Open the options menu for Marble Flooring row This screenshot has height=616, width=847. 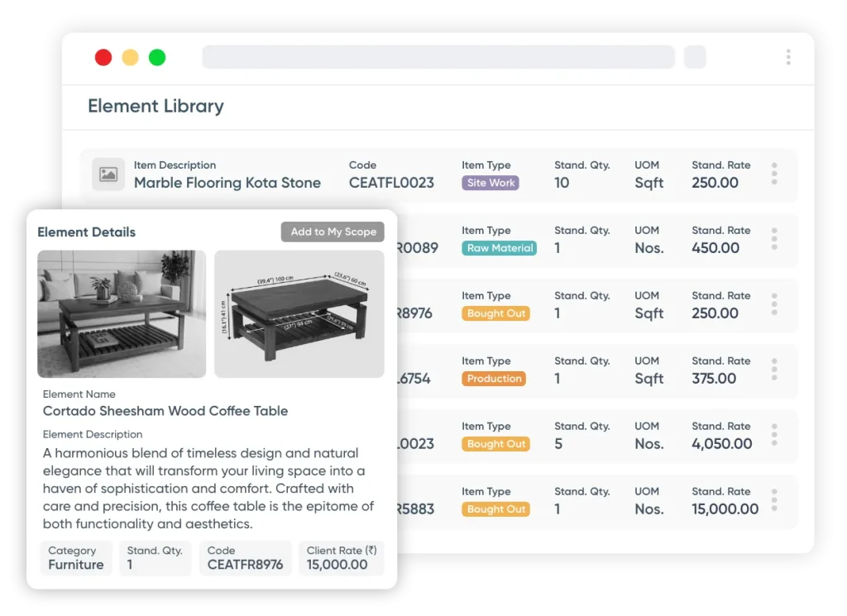point(774,174)
